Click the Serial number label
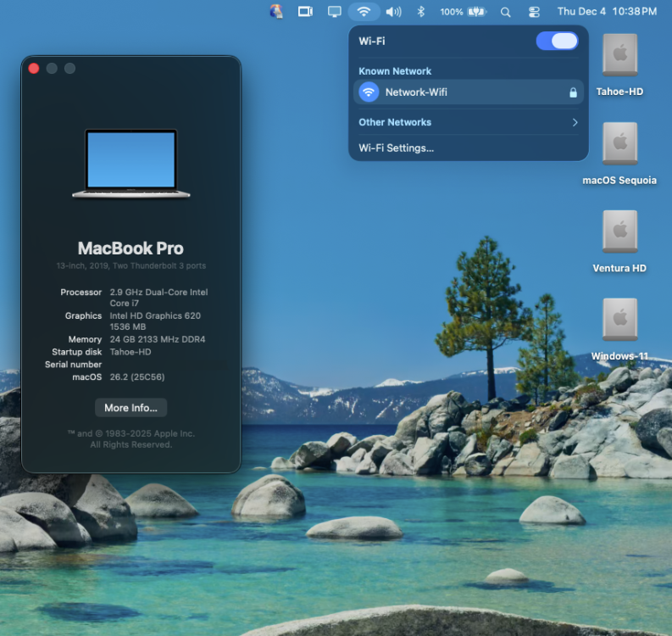 73,365
